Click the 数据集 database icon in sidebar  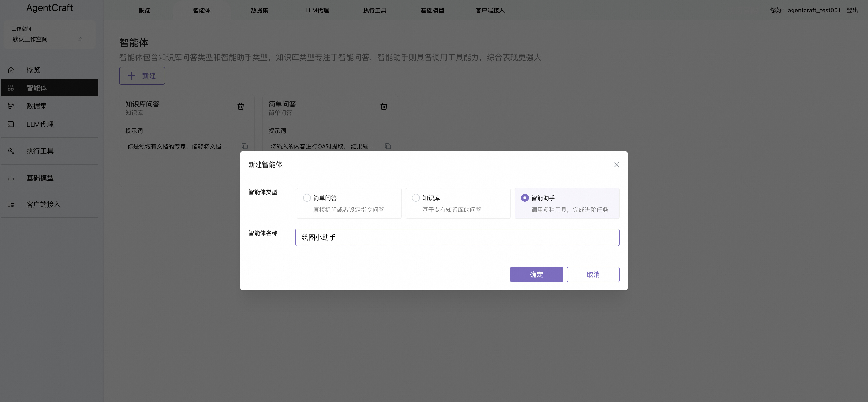tap(11, 106)
